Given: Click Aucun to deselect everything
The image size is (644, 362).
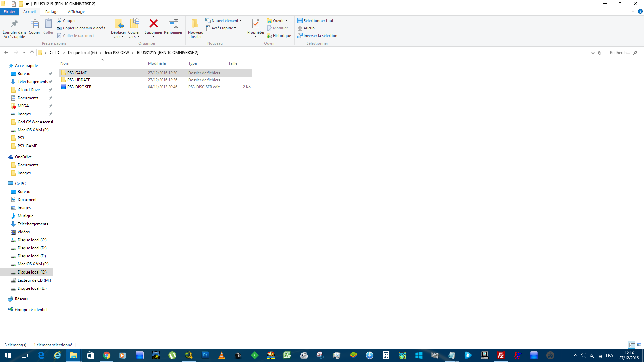Looking at the screenshot, I should pos(306,28).
